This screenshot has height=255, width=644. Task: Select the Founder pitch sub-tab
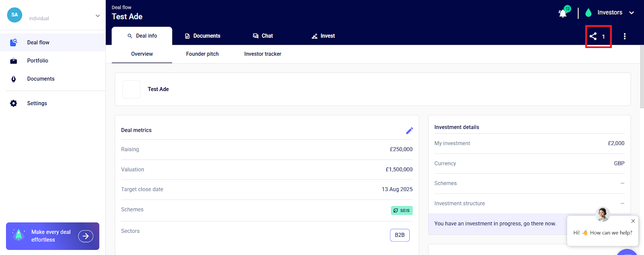[202, 54]
